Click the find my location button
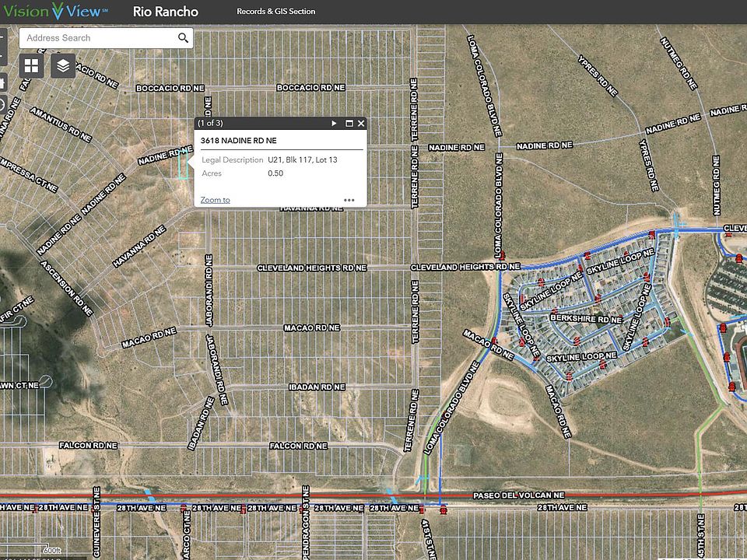This screenshot has width=747, height=560. tap(2, 105)
